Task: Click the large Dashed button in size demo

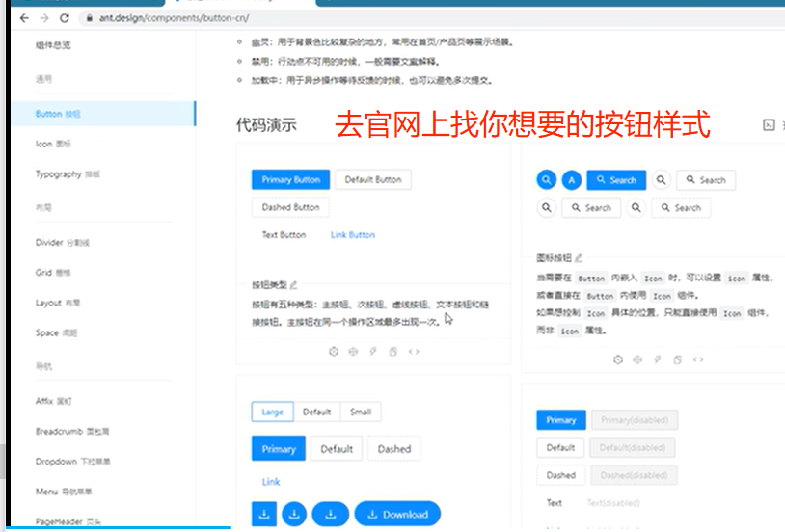Action: click(394, 449)
